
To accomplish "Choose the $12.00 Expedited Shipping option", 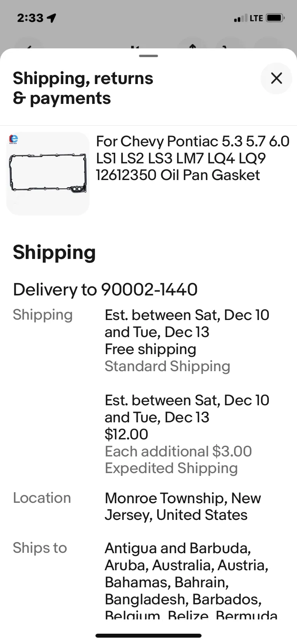I will point(187,434).
